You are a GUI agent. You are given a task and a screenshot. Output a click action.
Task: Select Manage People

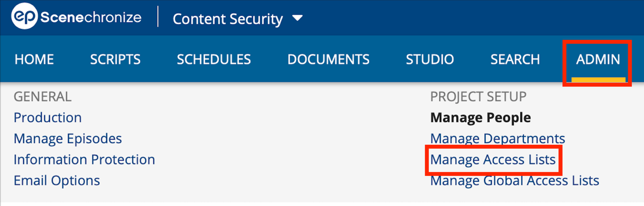coord(480,118)
